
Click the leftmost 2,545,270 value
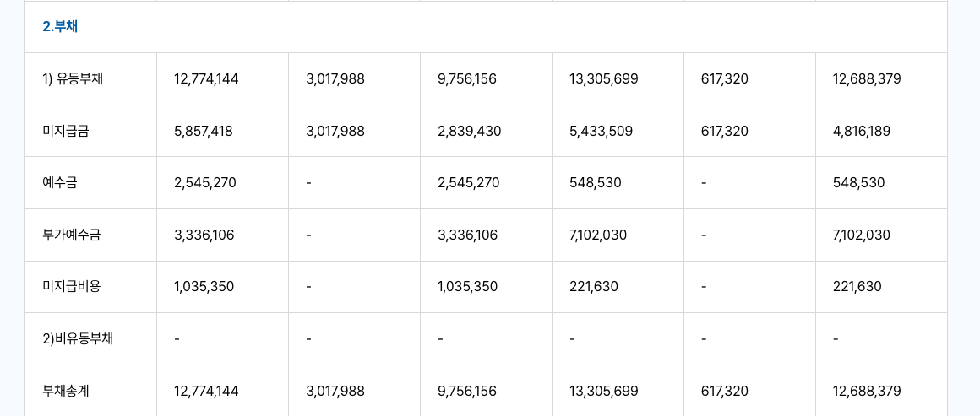click(204, 182)
